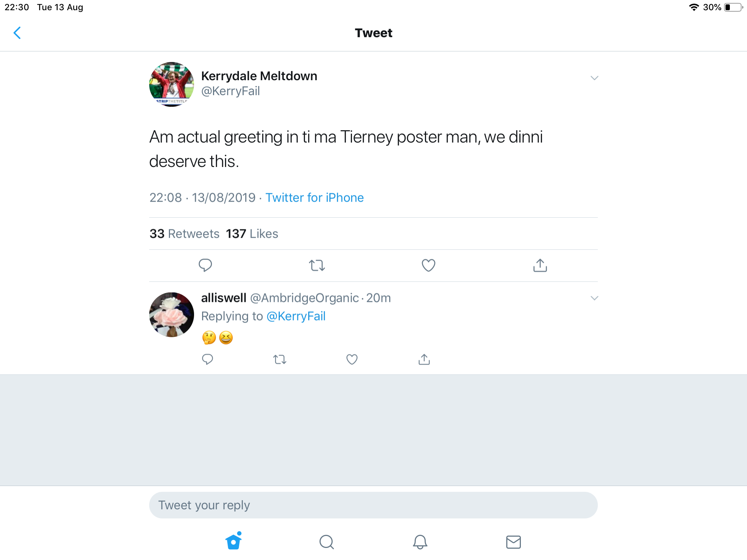Image resolution: width=747 pixels, height=560 pixels.
Task: Share alliswell's reply tweet
Action: tap(424, 359)
